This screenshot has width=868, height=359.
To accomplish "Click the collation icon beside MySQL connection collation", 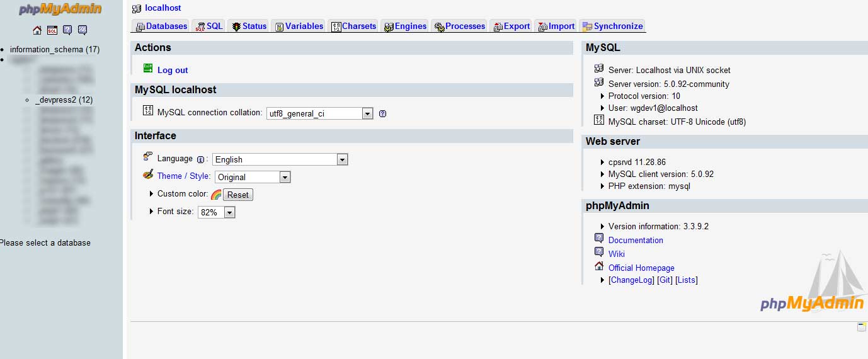I will [x=148, y=110].
